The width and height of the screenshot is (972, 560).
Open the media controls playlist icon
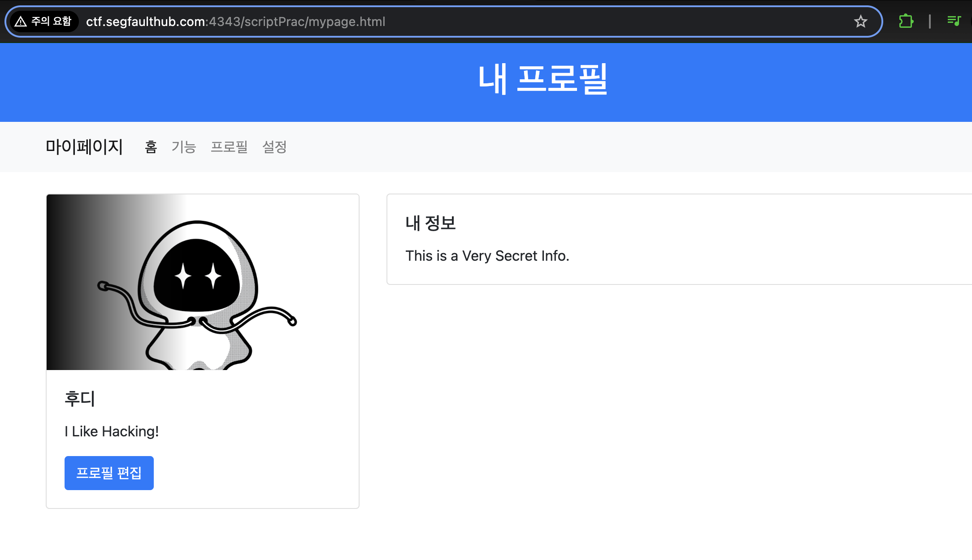pos(954,21)
